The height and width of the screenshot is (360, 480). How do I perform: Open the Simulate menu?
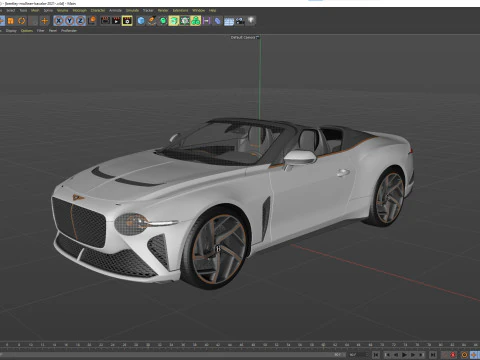click(x=132, y=10)
